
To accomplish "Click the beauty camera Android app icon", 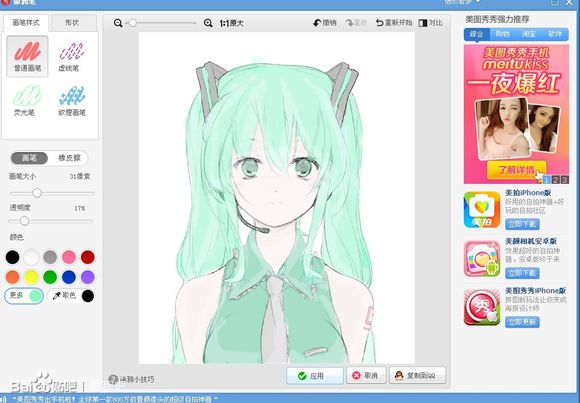I will pyautogui.click(x=482, y=259).
